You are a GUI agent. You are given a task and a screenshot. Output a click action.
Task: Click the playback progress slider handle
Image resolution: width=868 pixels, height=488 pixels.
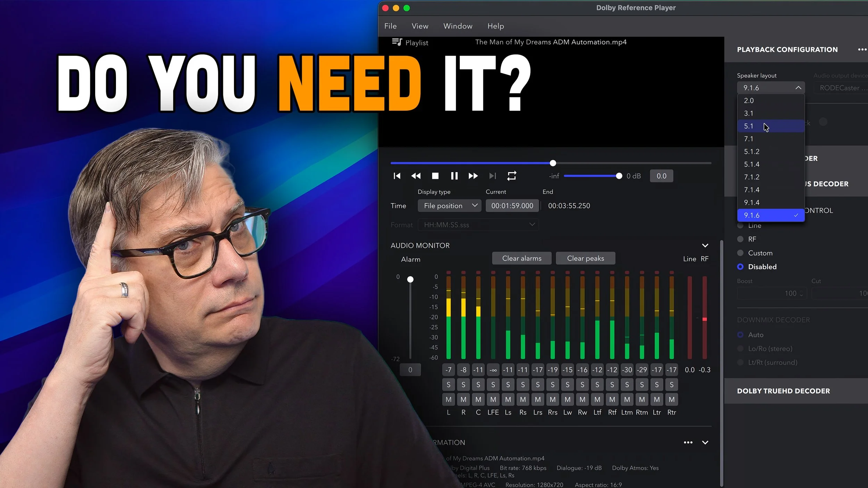click(x=553, y=163)
